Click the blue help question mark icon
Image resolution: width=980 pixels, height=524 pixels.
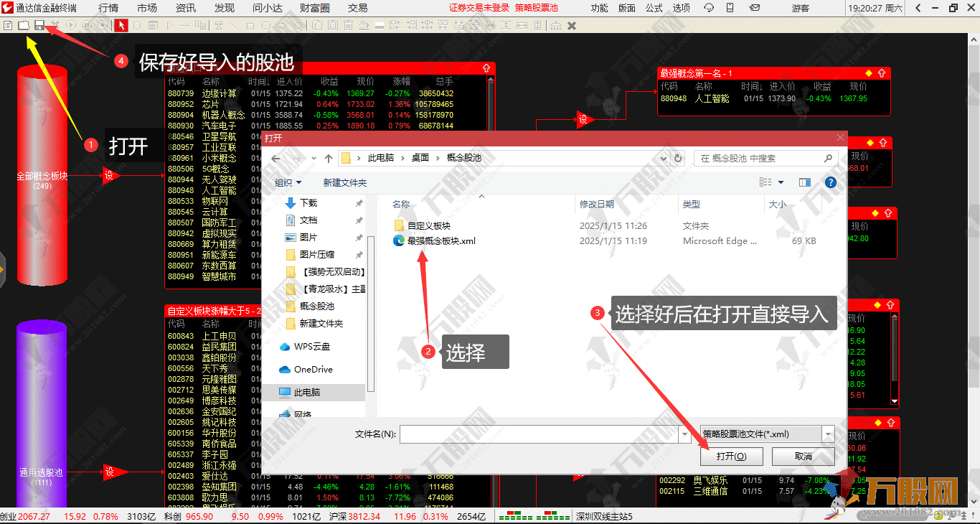[x=830, y=182]
